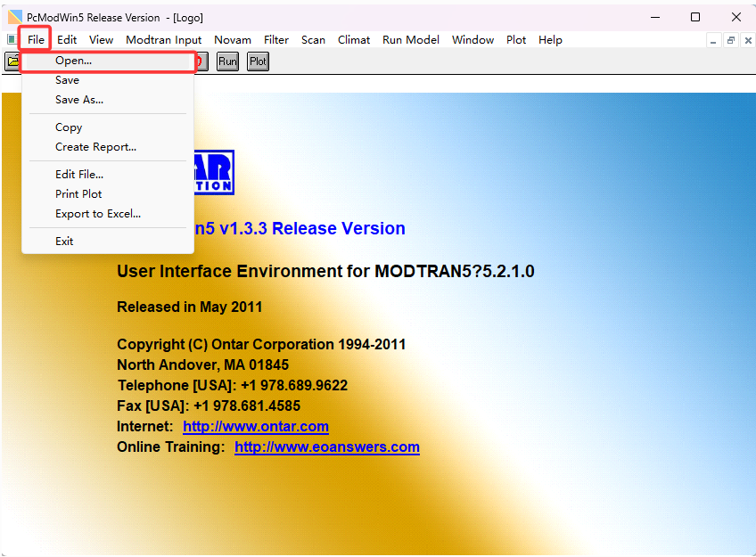The width and height of the screenshot is (756, 557).
Task: Open the Logo child window system menu icon
Action: coord(11,39)
